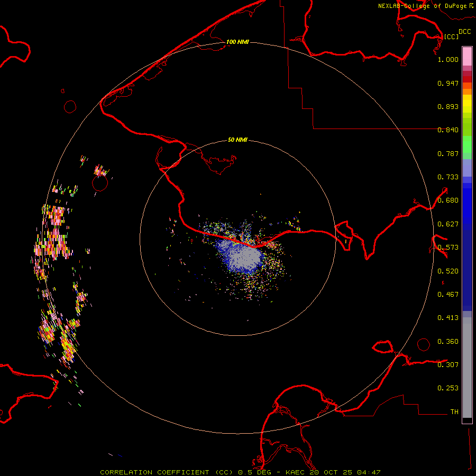Click the NEXLAB-College of DuPage title text
Screen dimensions: 476x476
coord(422,6)
